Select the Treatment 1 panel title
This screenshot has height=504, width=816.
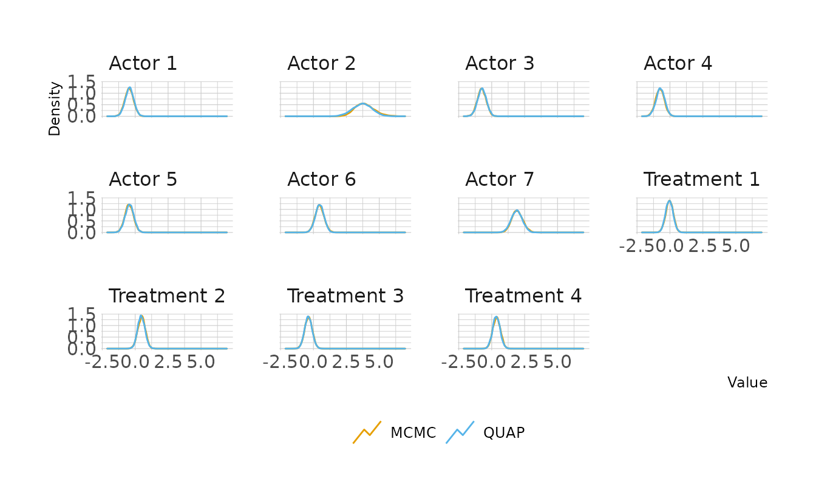coord(701,180)
